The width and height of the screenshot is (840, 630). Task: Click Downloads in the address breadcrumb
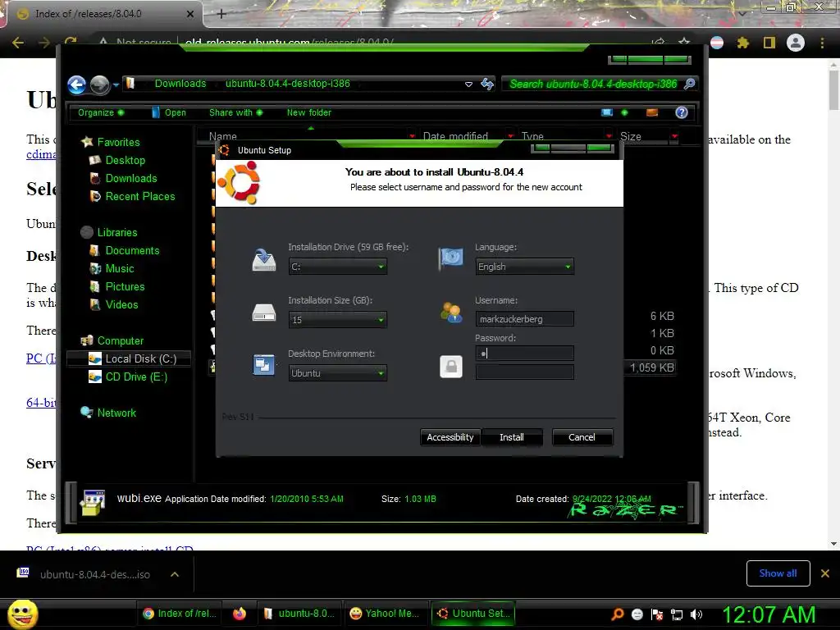[x=180, y=84]
